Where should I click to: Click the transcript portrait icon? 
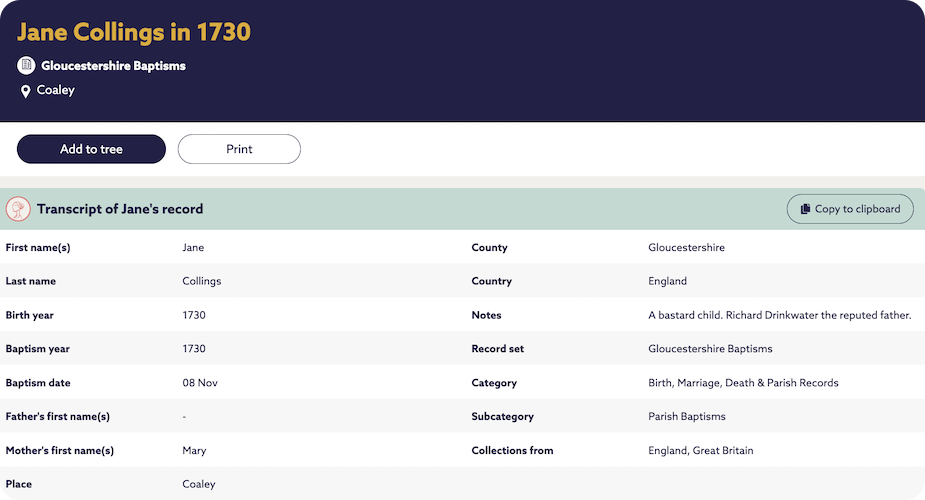pyautogui.click(x=18, y=209)
